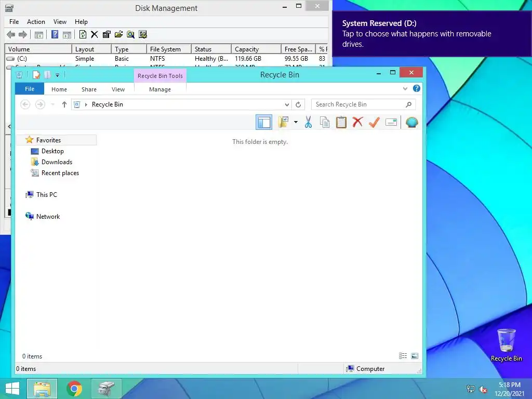Open File menu in Disk Management
This screenshot has width=532, height=399.
coord(14,22)
